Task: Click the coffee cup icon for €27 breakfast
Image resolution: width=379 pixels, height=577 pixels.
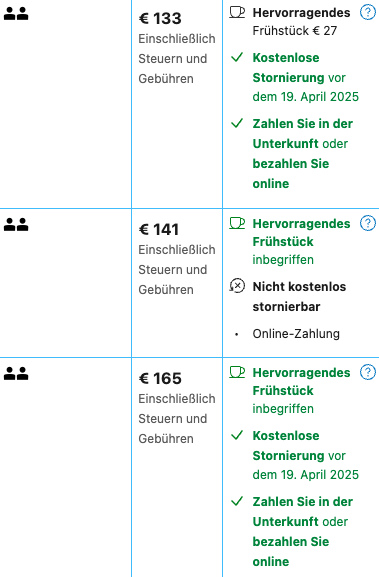Action: 237,12
